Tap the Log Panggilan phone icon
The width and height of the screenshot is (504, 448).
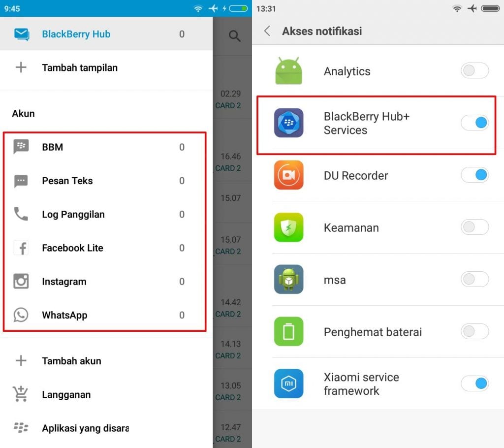[21, 214]
